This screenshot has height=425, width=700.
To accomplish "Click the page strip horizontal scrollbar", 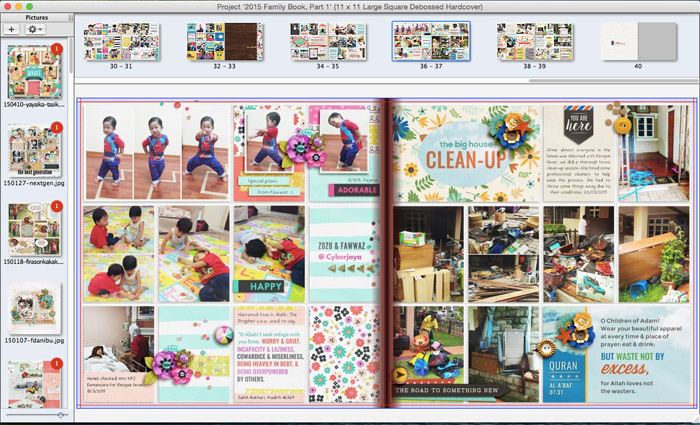I will [x=613, y=81].
